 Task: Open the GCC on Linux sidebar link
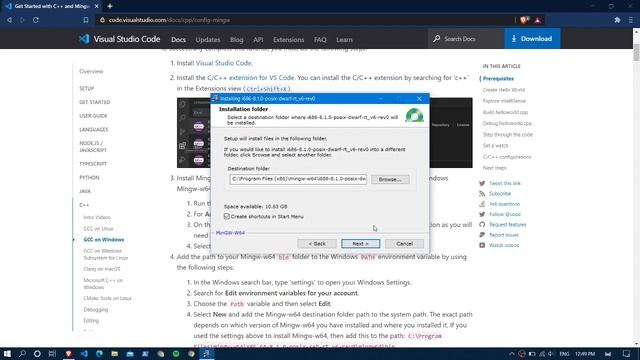[98, 229]
